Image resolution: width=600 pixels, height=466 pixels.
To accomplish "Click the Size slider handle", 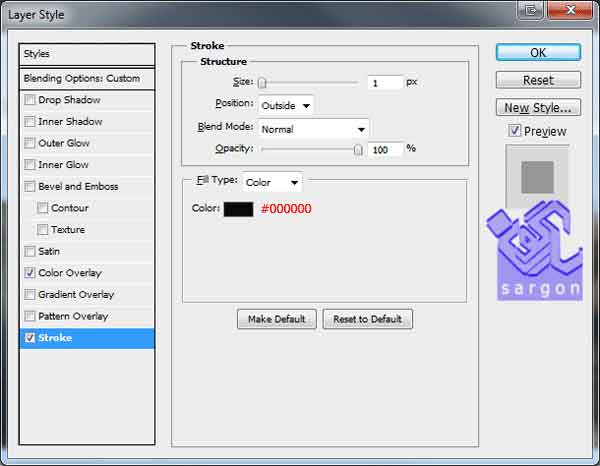I will (262, 83).
